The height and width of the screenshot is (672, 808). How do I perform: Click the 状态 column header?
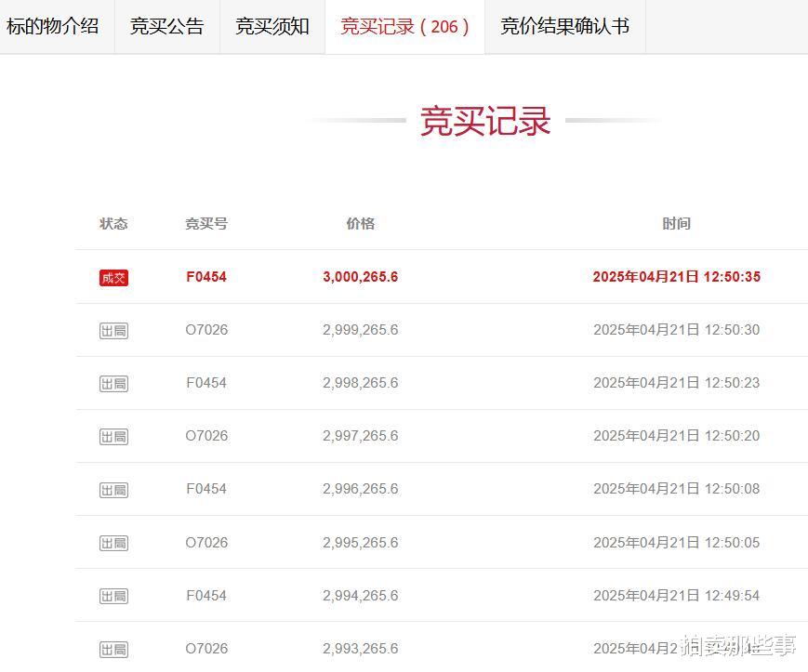point(113,223)
